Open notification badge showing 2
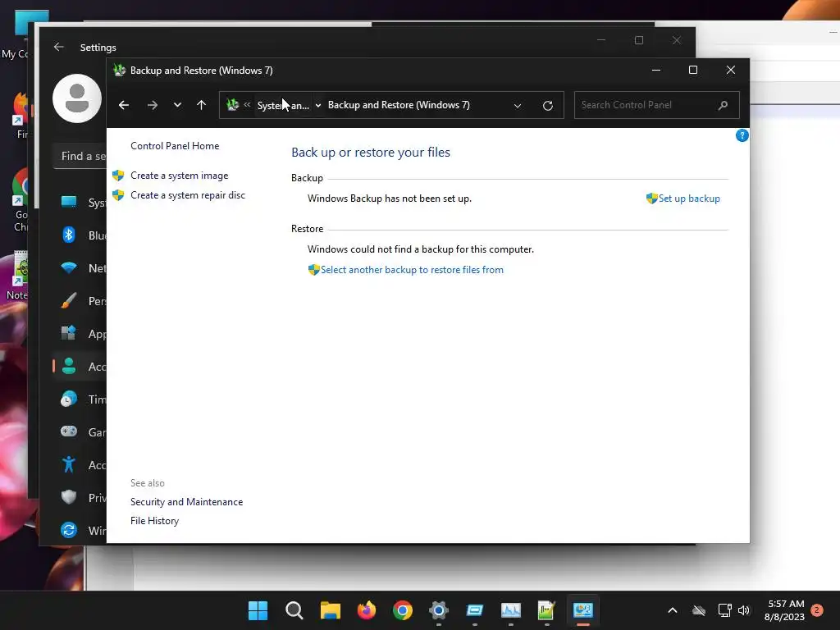 (x=817, y=609)
